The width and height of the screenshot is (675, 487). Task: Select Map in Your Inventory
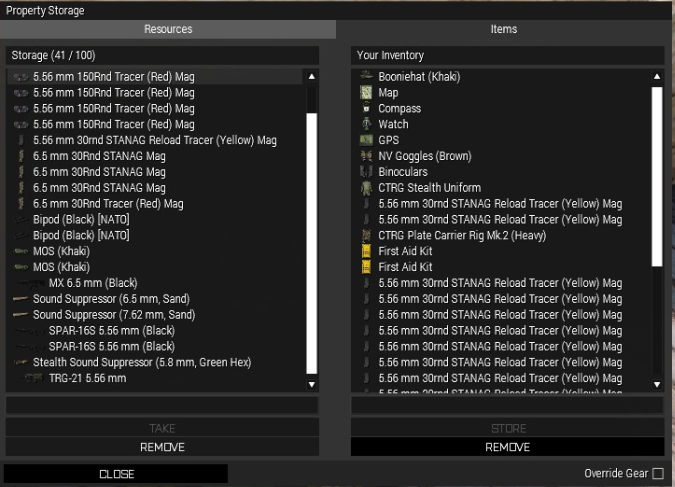[501, 92]
